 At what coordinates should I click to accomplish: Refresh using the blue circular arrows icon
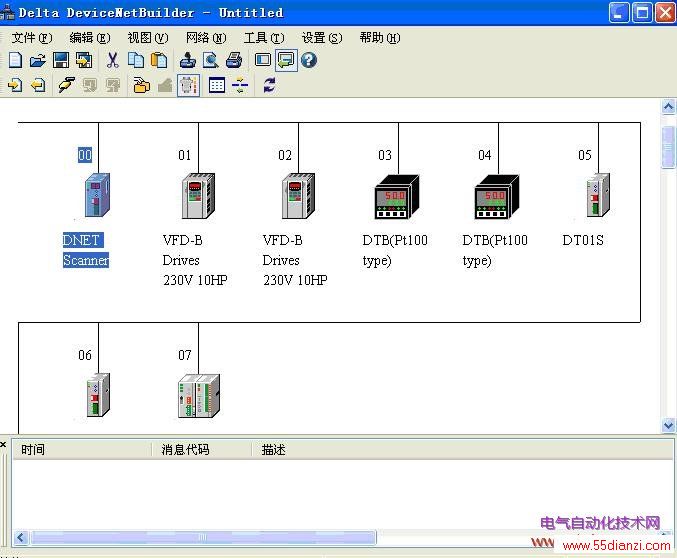[269, 85]
